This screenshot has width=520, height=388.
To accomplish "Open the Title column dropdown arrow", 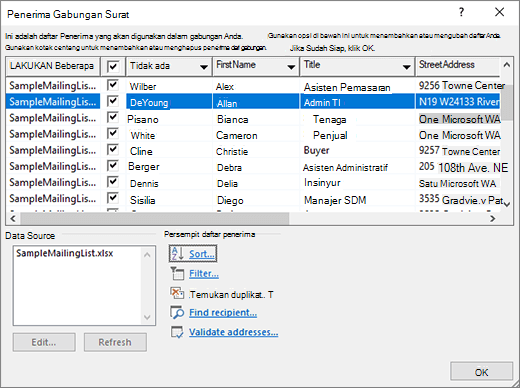I will coord(406,67).
